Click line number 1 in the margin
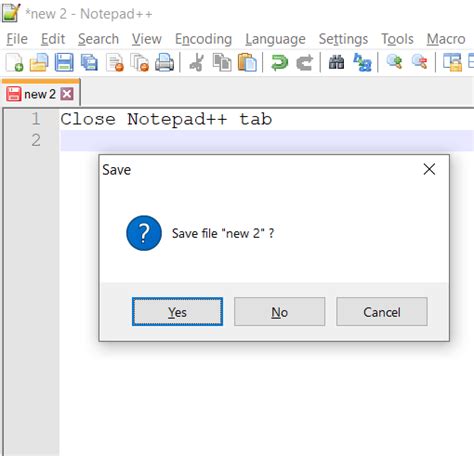Image resolution: width=474 pixels, height=456 pixels. 36,119
